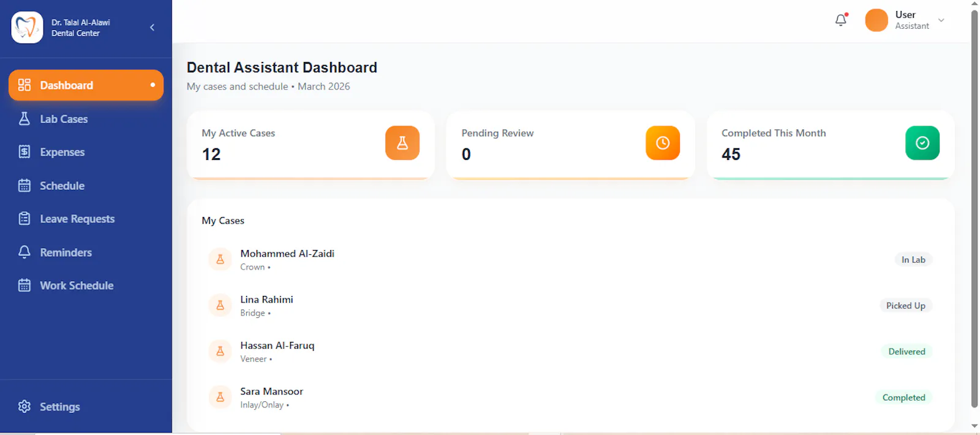Click the Inlay/Onlay case type text
The image size is (980, 435).
coord(262,405)
